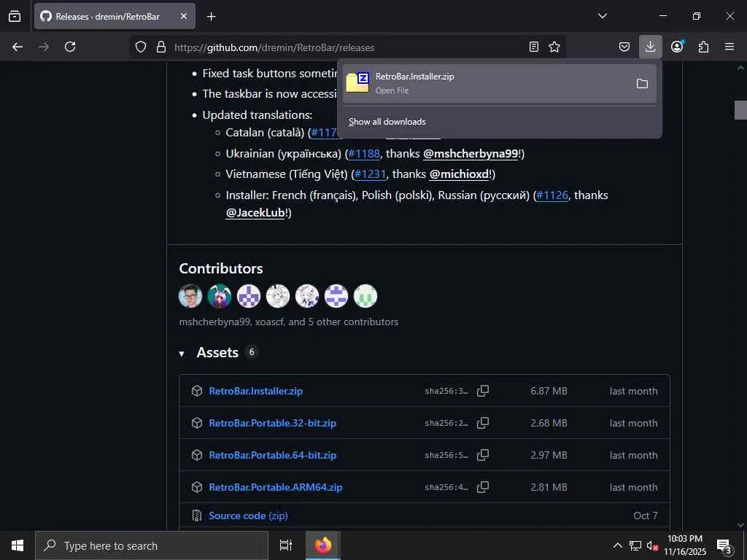The height and width of the screenshot is (560, 747).
Task: Collapse the Assets section triangle
Action: [182, 354]
